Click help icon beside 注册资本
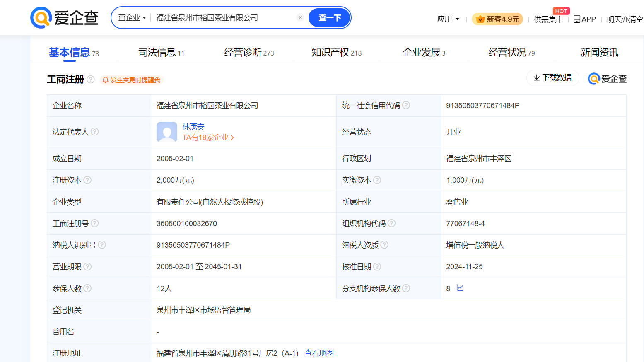644x362 pixels. [x=87, y=180]
